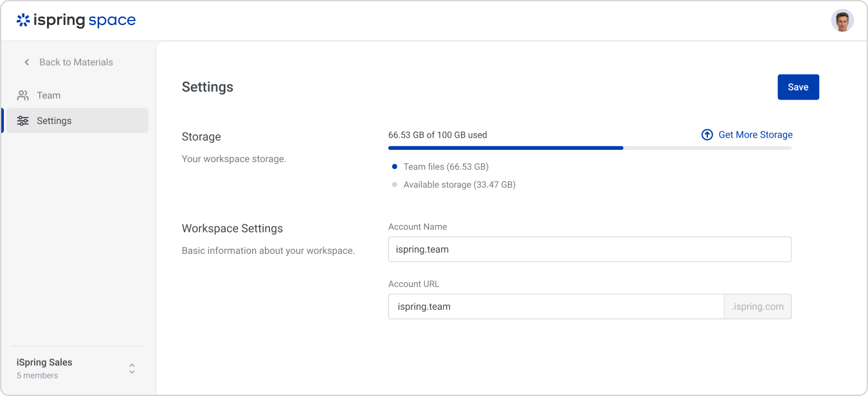The width and height of the screenshot is (868, 396).
Task: Select the Settings sidebar label
Action: [54, 121]
